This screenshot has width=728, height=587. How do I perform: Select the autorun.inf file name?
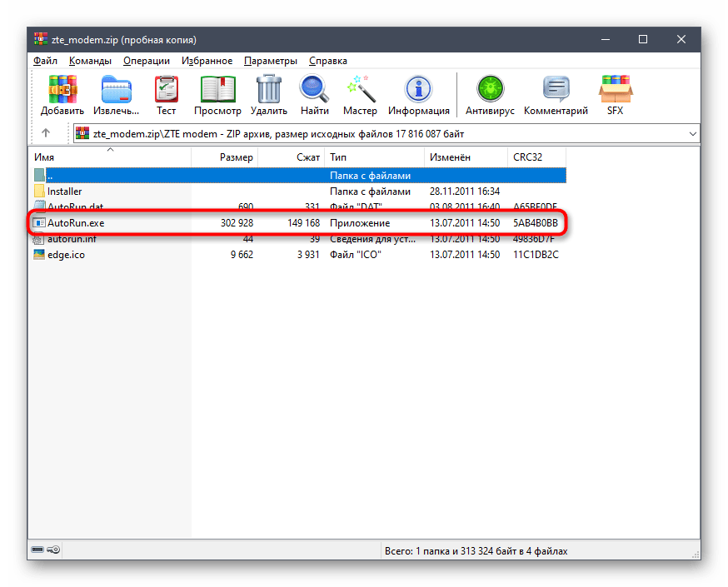click(x=72, y=240)
